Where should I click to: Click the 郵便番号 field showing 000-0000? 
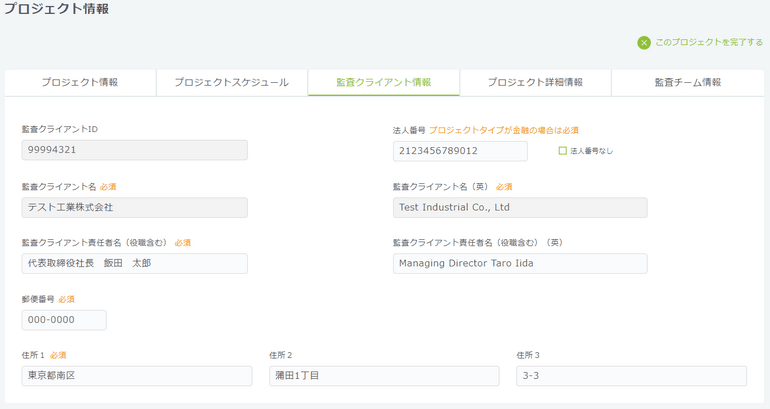coord(64,320)
